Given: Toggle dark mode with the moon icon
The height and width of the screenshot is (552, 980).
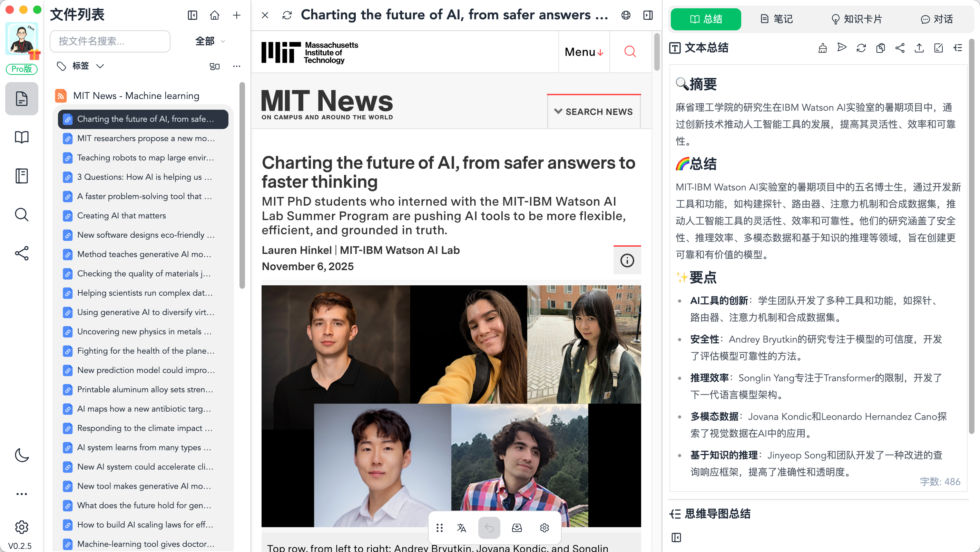Looking at the screenshot, I should click(22, 455).
